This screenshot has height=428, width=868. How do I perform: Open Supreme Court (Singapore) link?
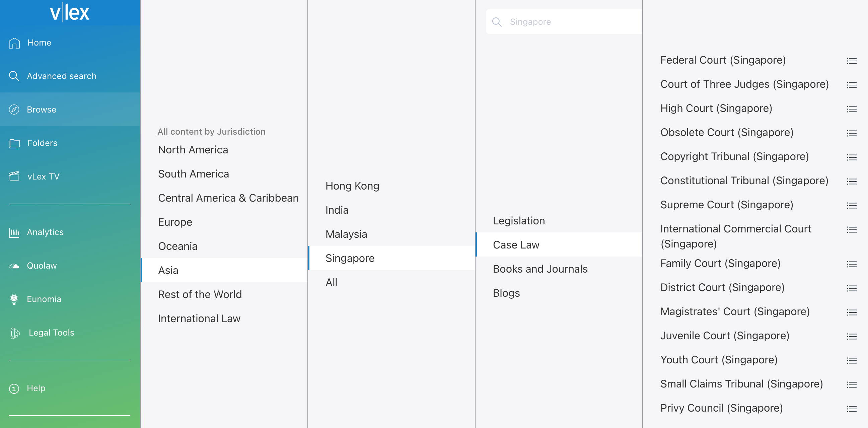726,205
